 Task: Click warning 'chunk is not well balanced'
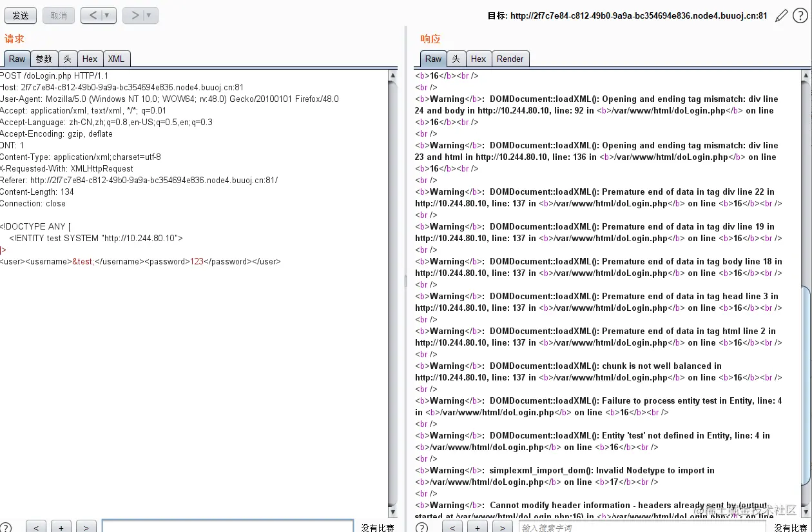599,371
